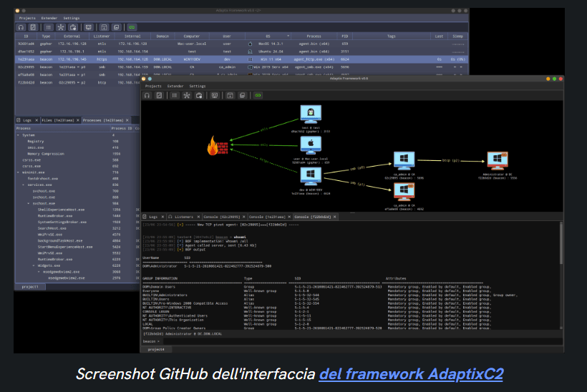Switch to Console [02c29895] tab

click(222, 217)
